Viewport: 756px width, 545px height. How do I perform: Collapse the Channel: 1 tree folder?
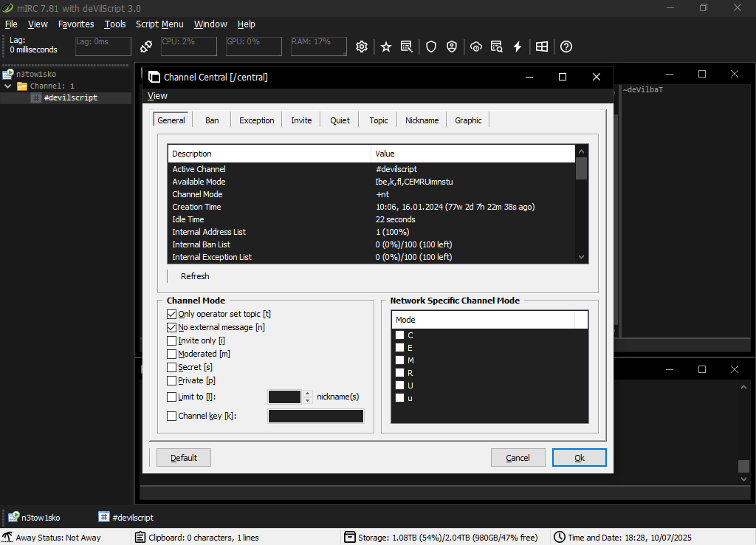coord(7,86)
